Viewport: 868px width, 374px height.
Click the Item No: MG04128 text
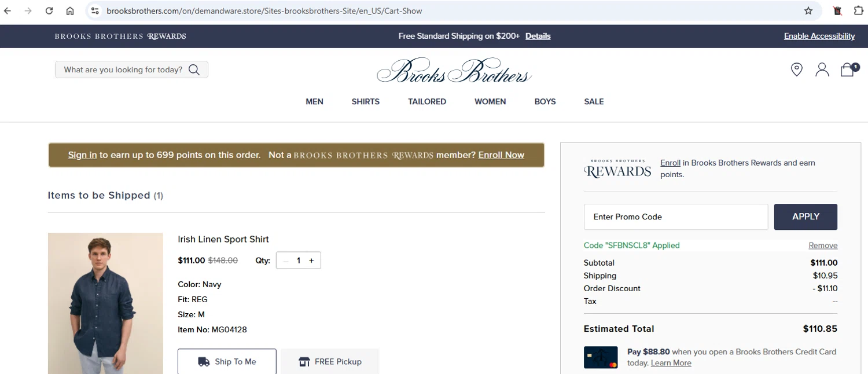[x=212, y=330]
